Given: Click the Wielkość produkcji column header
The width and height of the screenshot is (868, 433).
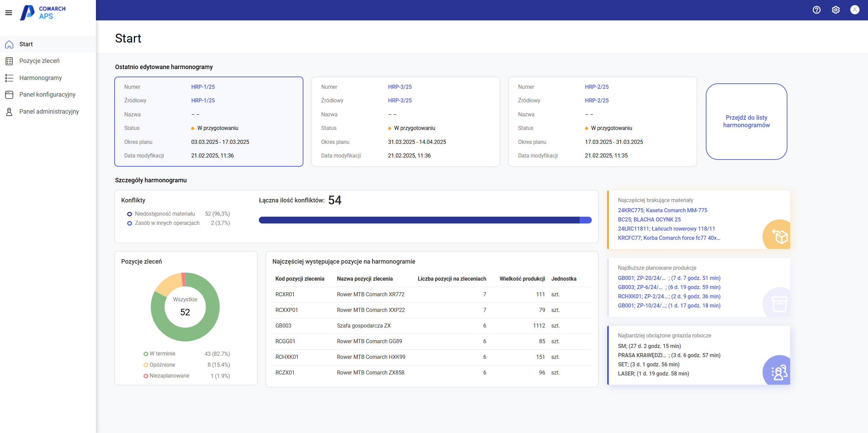Looking at the screenshot, I should (x=522, y=279).
